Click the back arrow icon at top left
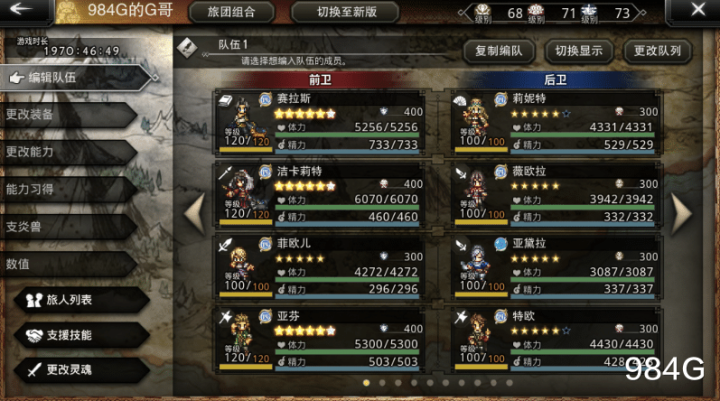720x401 pixels. [20, 9]
